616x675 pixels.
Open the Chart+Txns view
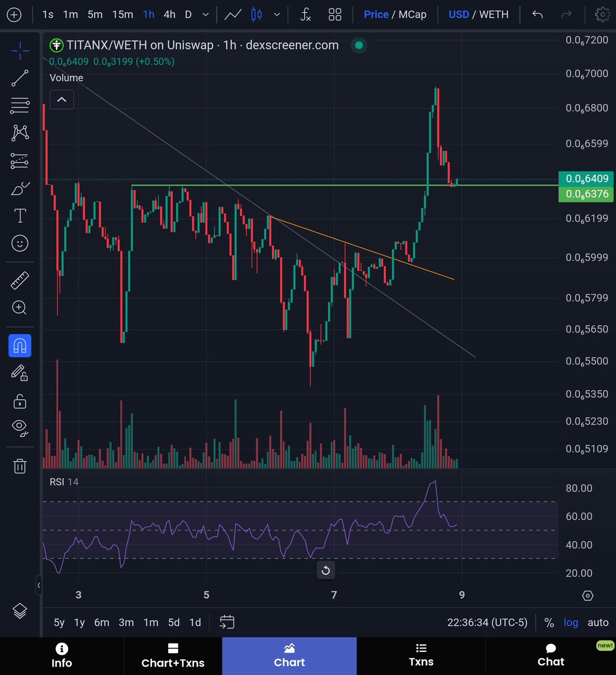tap(173, 656)
